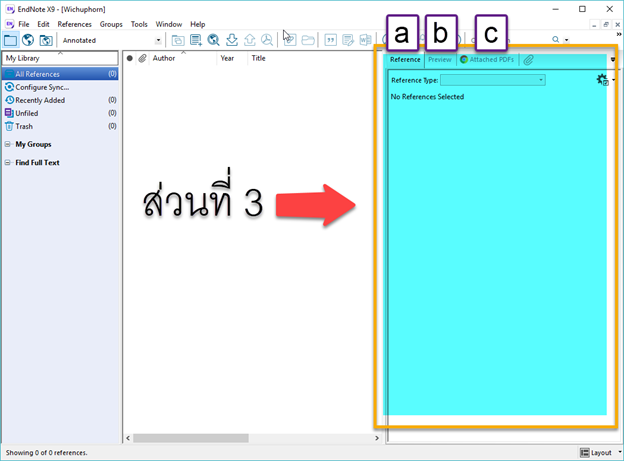Click the New Reference toolbar icon
Image resolution: width=624 pixels, height=461 pixels.
coord(195,40)
